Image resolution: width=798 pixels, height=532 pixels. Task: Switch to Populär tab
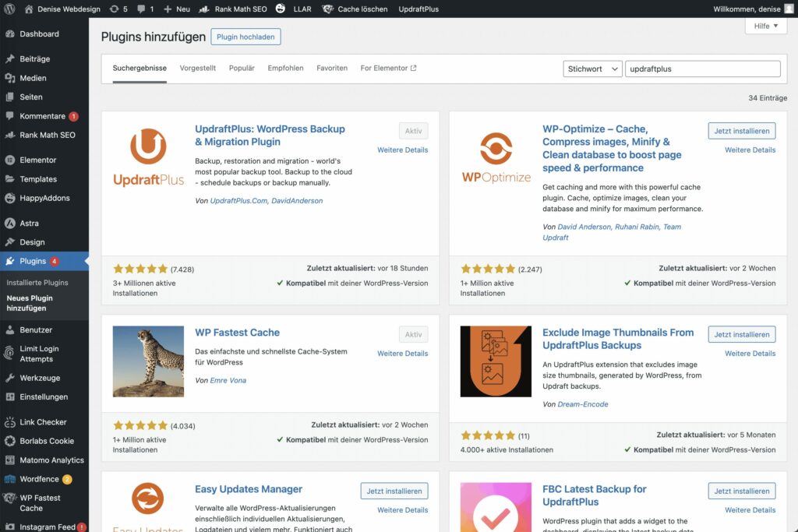click(242, 68)
